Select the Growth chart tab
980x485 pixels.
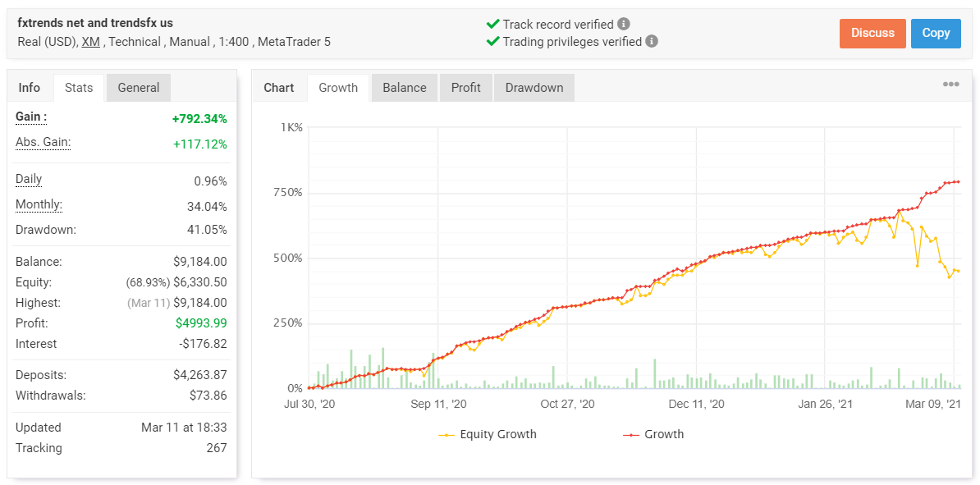[338, 88]
